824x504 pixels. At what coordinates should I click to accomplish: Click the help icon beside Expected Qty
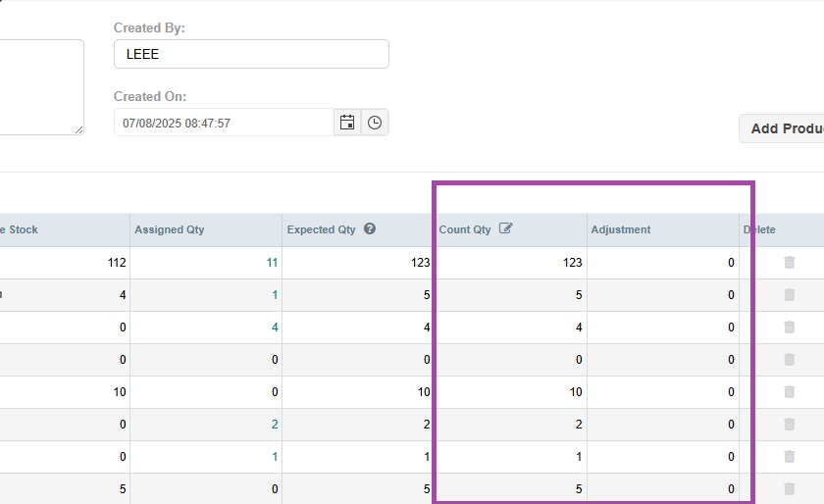coord(370,229)
